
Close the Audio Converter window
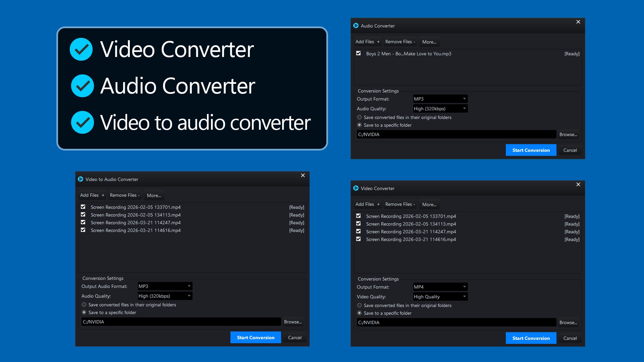(x=578, y=22)
